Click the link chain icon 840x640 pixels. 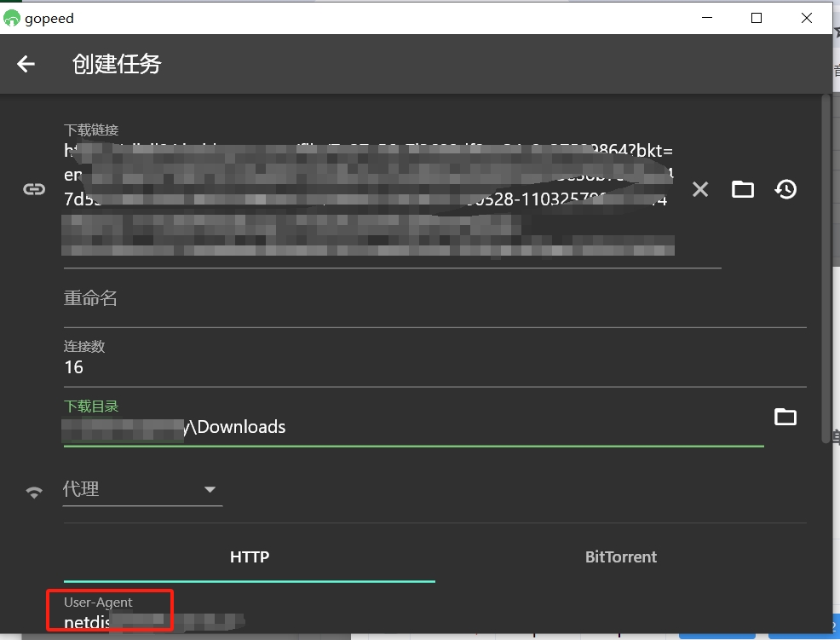point(34,188)
